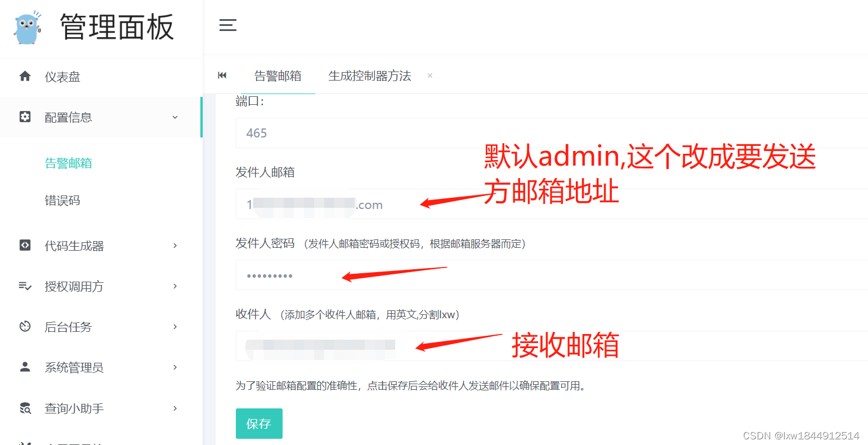Expand the 代码生成器 submenu arrow
868x445 pixels.
pos(175,246)
